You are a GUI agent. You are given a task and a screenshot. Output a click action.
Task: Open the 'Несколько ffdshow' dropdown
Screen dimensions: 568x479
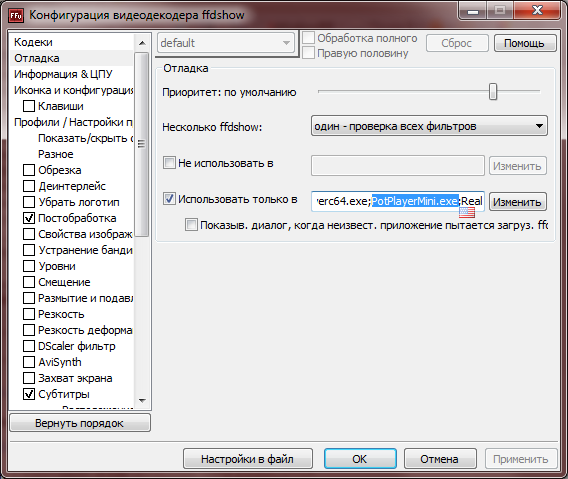(429, 126)
